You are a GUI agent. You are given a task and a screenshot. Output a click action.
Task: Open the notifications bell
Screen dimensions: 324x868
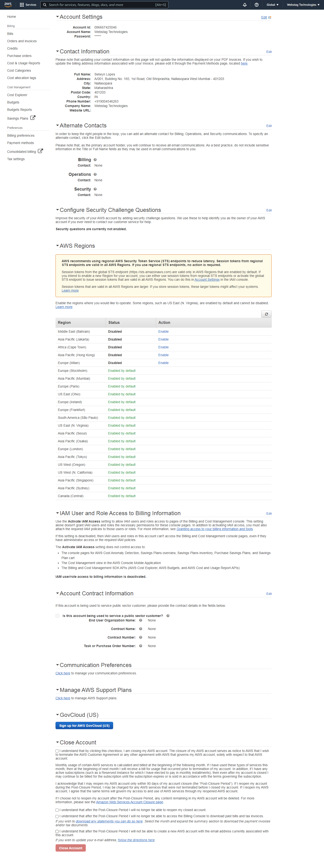coord(245,5)
